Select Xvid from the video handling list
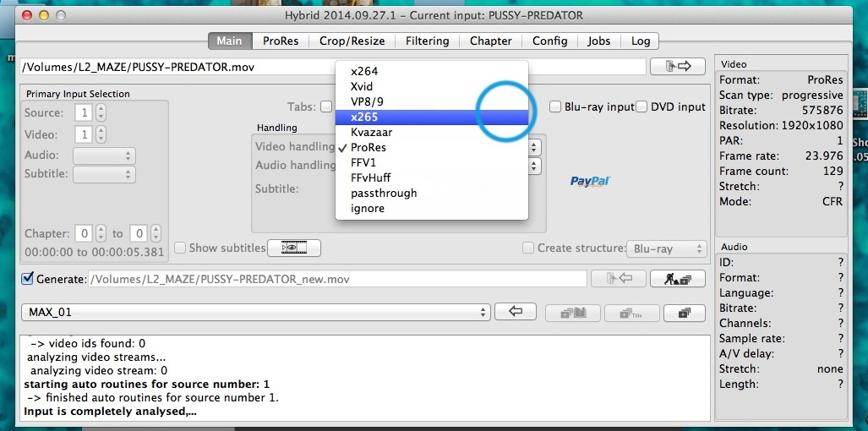Viewport: 868px width, 431px height. (x=432, y=86)
